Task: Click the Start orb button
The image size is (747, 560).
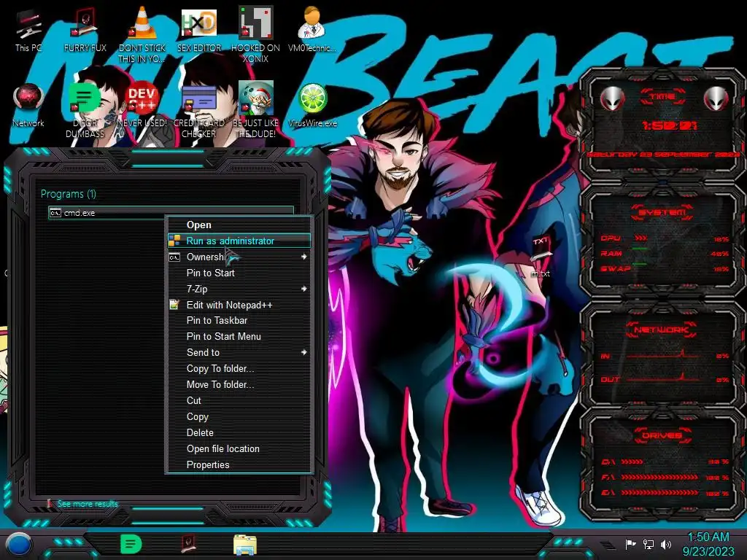Action: click(18, 544)
